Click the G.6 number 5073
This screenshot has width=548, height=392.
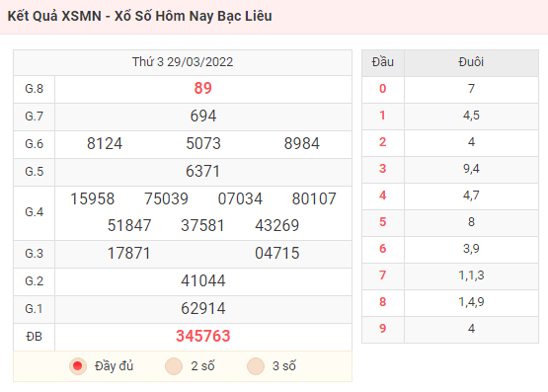click(203, 143)
